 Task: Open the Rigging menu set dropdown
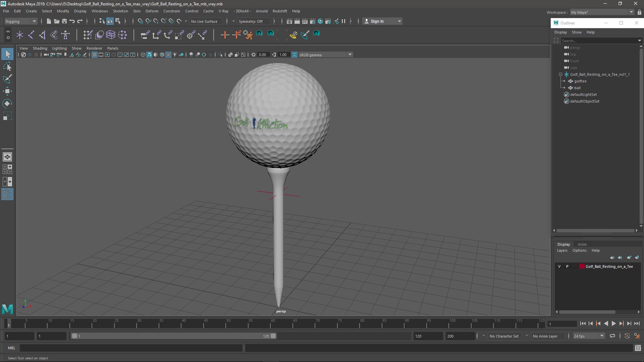pos(21,21)
